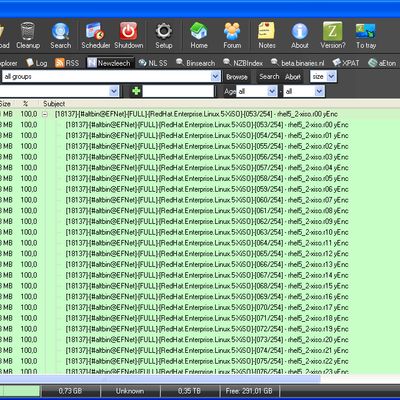Collapse the RedHat Enterprise Linux tree group
The image size is (400, 400).
coord(45,114)
